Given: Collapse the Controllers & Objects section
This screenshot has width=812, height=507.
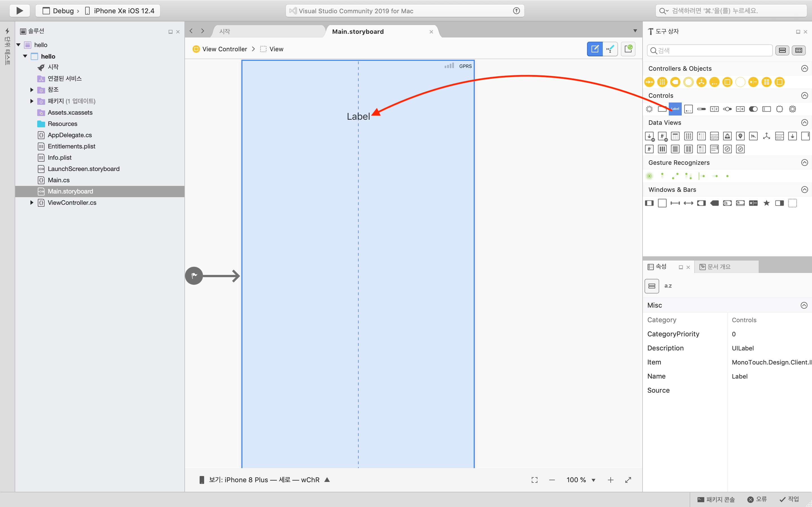Looking at the screenshot, I should pyautogui.click(x=804, y=68).
